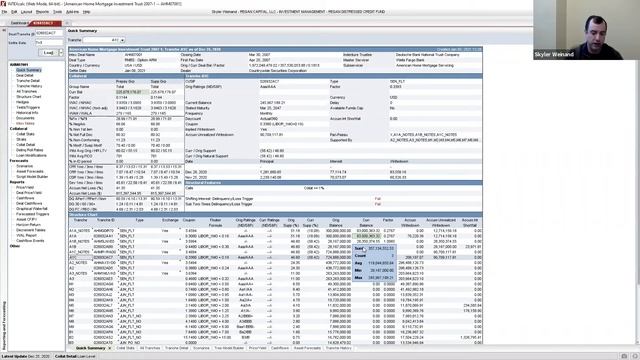Switch to the Tree Model Builder bottom tab
640x360 pixels.
(229, 348)
